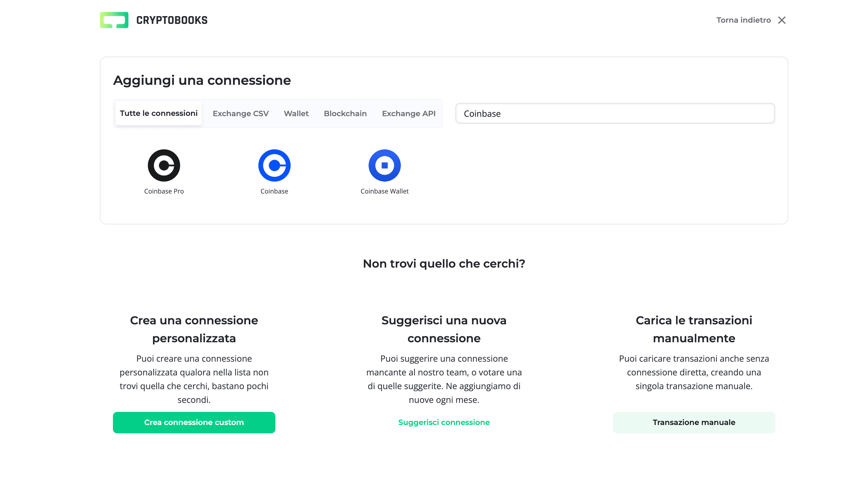
Task: Click the green CryptoBooks brand symbol
Action: [x=114, y=20]
